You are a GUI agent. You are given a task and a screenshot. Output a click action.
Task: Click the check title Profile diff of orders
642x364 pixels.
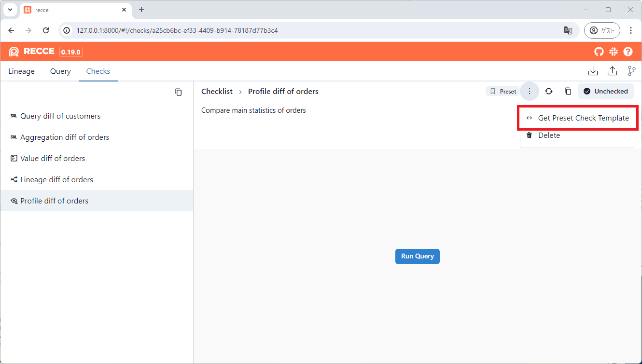click(x=283, y=92)
